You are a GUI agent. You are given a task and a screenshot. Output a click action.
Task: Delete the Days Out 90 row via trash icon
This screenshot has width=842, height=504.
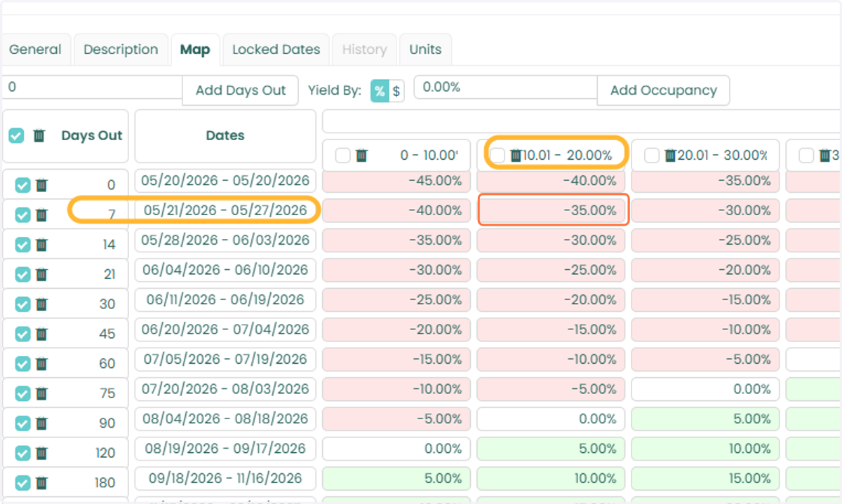[41, 423]
